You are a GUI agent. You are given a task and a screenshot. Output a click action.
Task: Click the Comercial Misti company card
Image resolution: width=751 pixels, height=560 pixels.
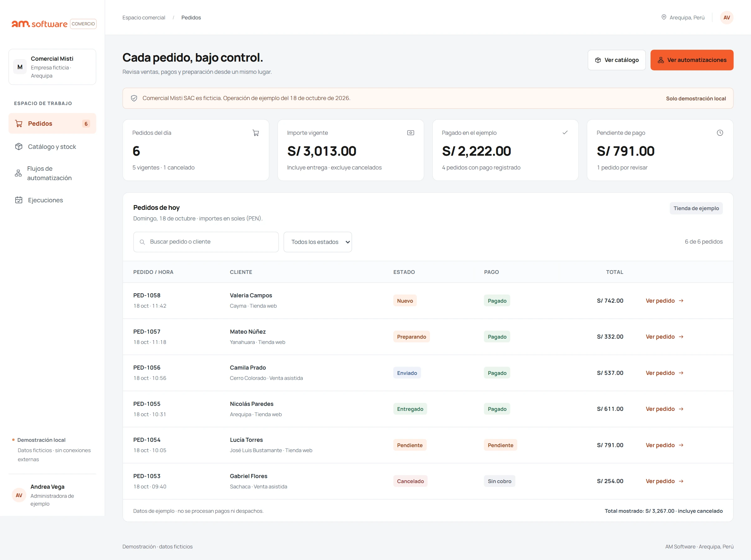coord(52,67)
